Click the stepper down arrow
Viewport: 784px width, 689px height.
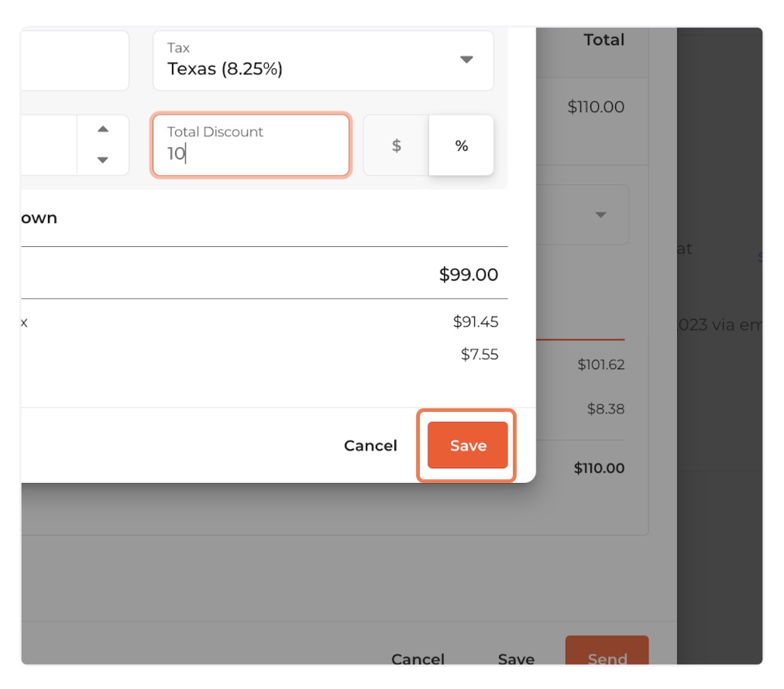(102, 160)
